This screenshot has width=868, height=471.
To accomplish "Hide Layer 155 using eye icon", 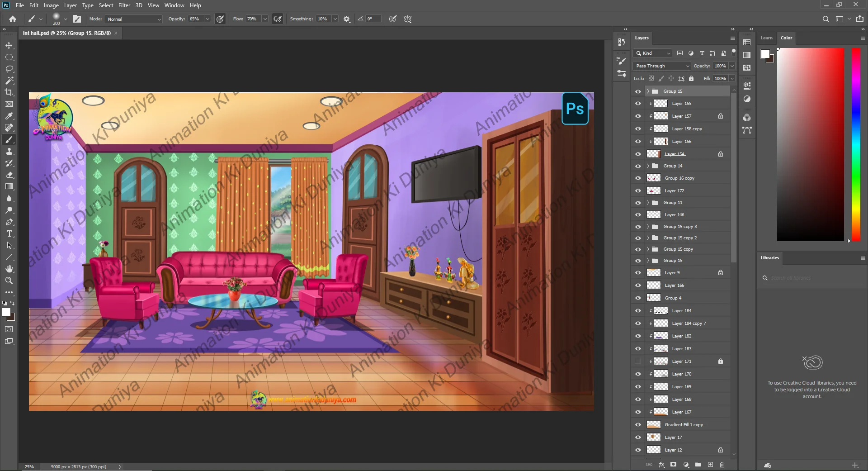I will click(638, 104).
